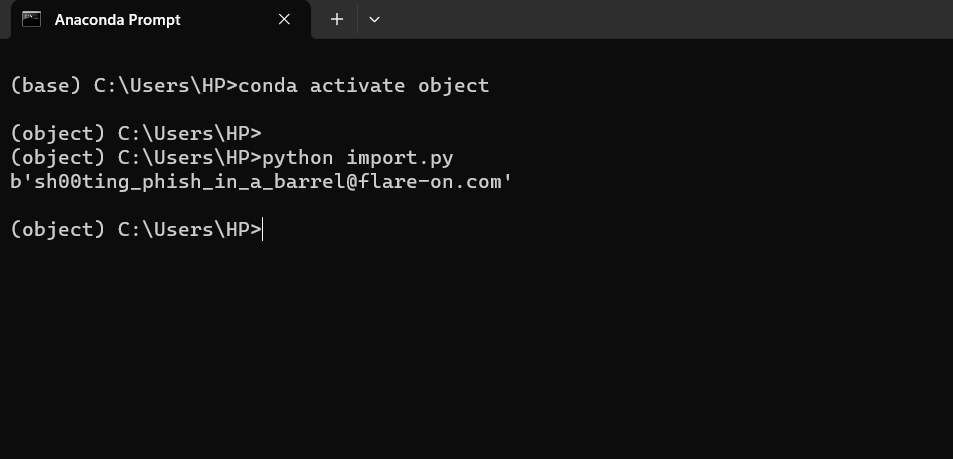The width and height of the screenshot is (953, 459).
Task: Click the '(object)' prefix on the python line
Action: pyautogui.click(x=57, y=157)
